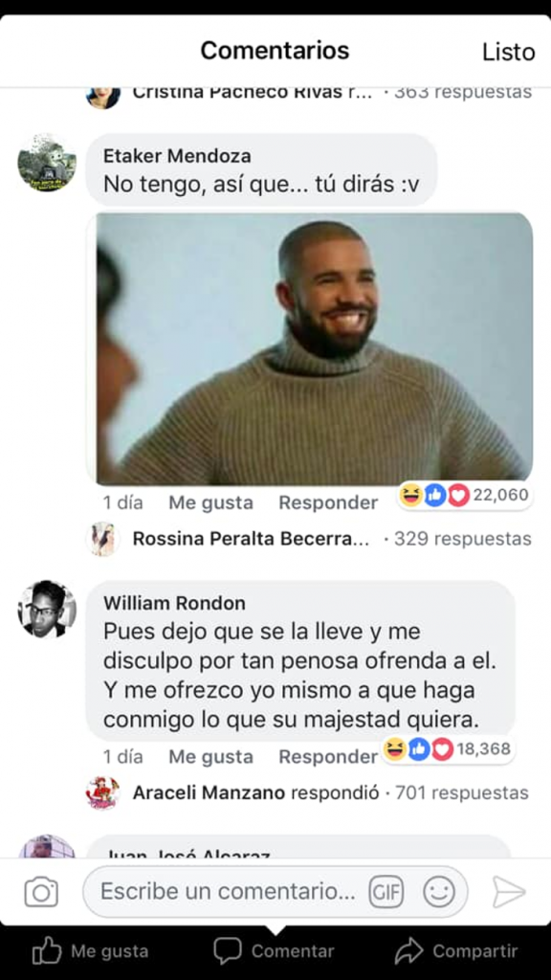
Task: Open William Rondon's profile avatar
Action: click(47, 610)
